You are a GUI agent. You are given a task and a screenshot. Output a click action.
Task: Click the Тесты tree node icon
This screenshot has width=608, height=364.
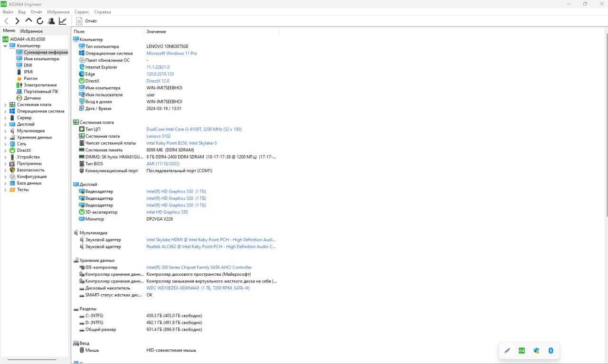12,189
